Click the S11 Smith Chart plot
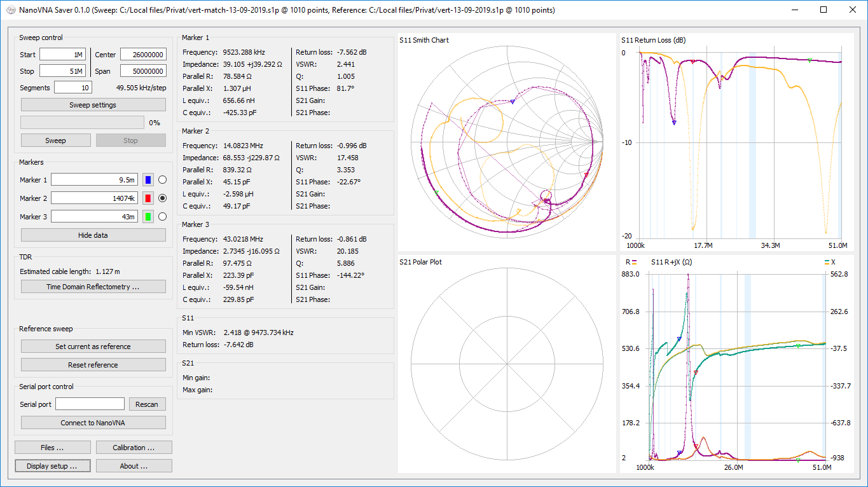Viewport: 868px width, 487px height. coord(507,142)
